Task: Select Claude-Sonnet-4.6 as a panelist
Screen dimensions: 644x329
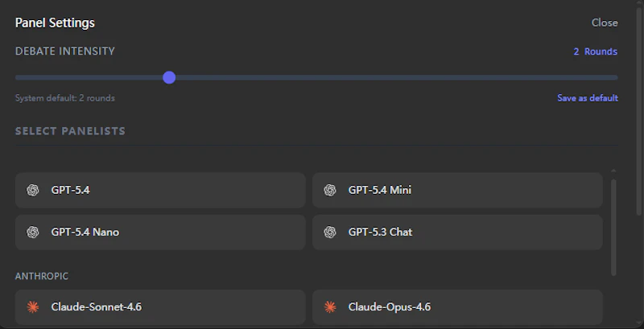Action: [x=160, y=307]
